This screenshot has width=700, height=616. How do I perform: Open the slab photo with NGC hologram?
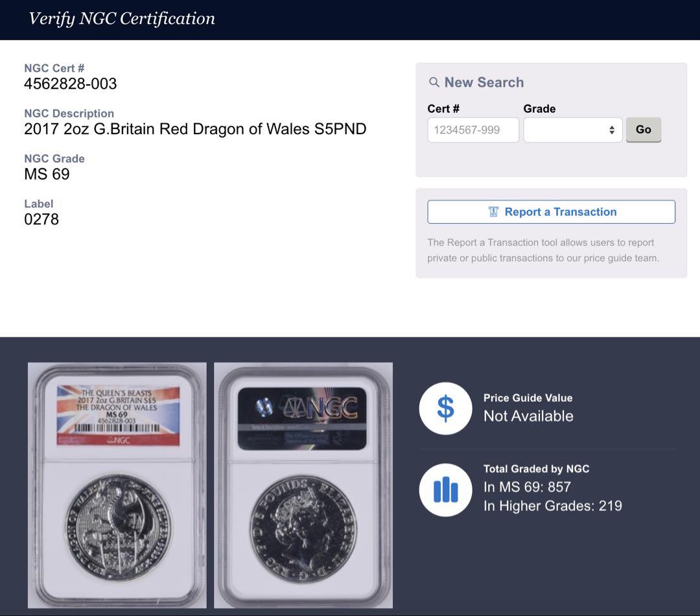303,485
